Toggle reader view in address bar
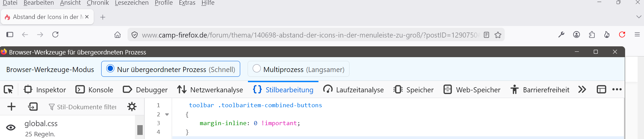 [x=486, y=35]
